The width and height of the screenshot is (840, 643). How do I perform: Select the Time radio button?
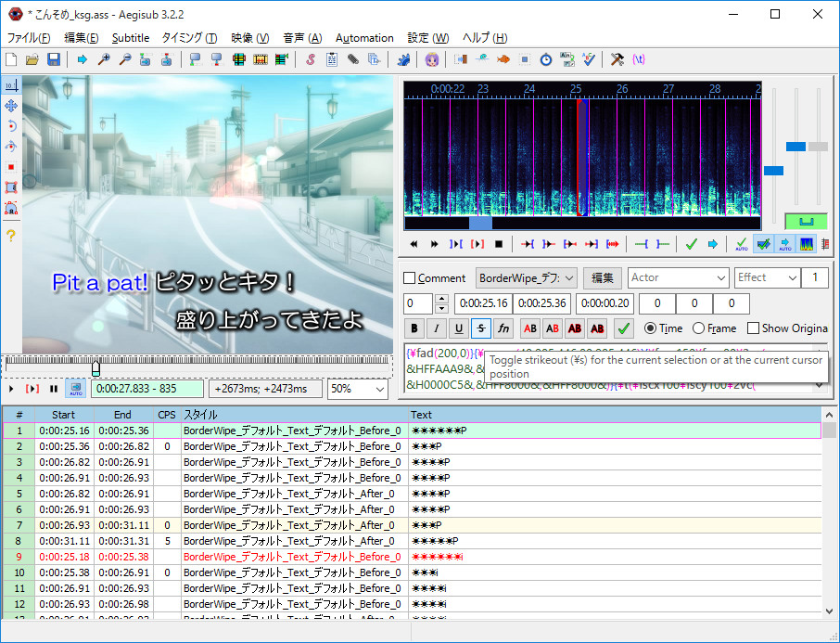coord(650,328)
